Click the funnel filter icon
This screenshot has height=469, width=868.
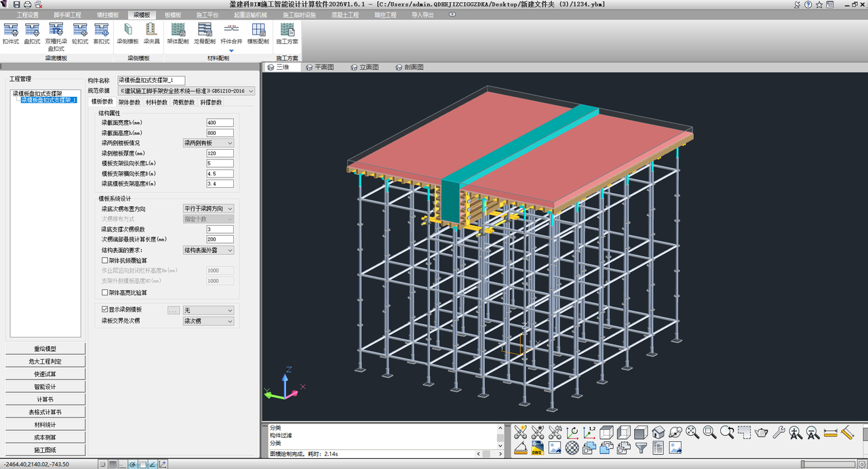coord(641,448)
